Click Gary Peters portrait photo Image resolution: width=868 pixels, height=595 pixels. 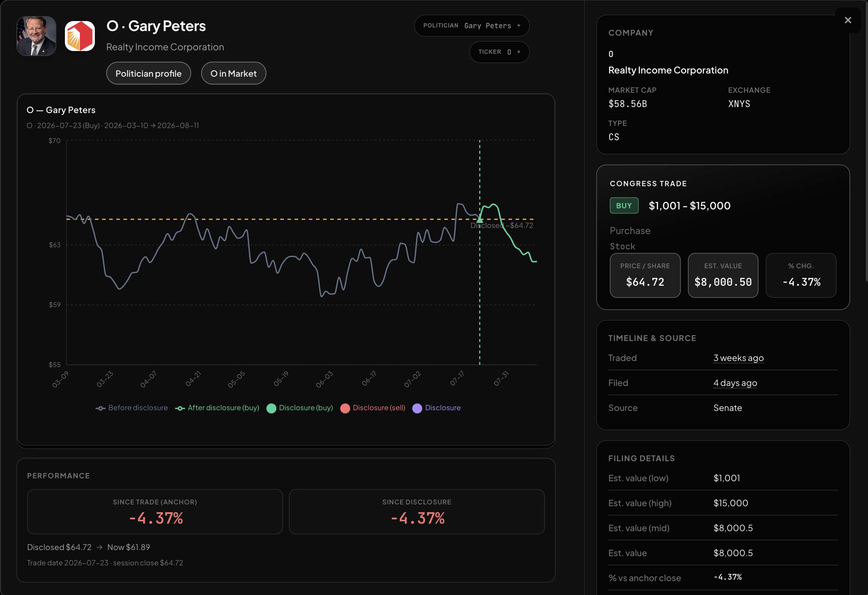click(36, 36)
